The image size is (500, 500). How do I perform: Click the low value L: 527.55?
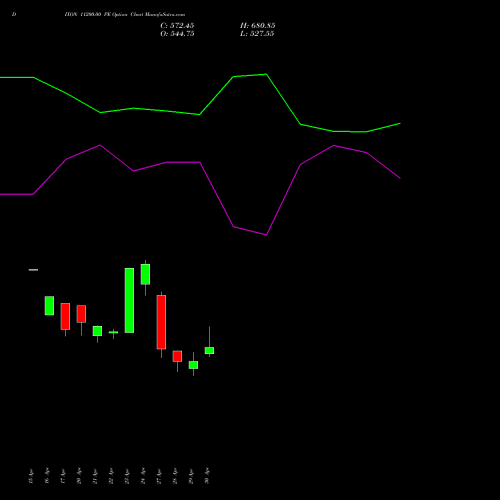[x=257, y=34]
